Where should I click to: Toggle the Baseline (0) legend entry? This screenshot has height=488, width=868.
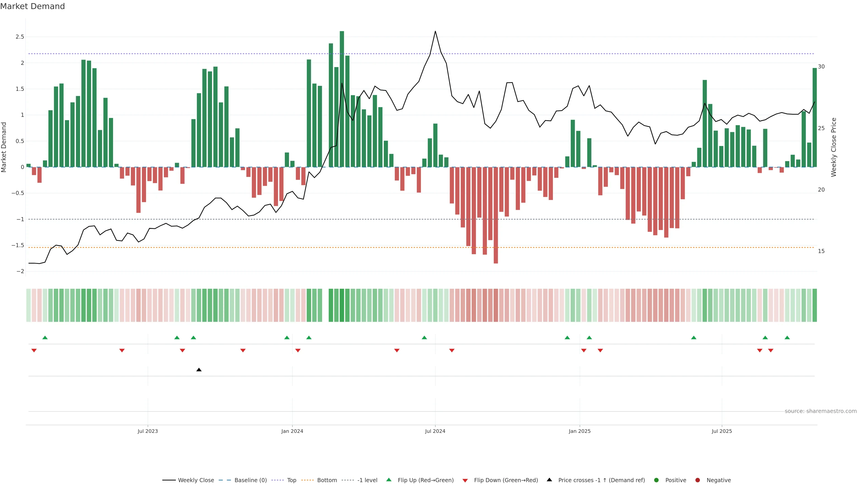pyautogui.click(x=250, y=480)
